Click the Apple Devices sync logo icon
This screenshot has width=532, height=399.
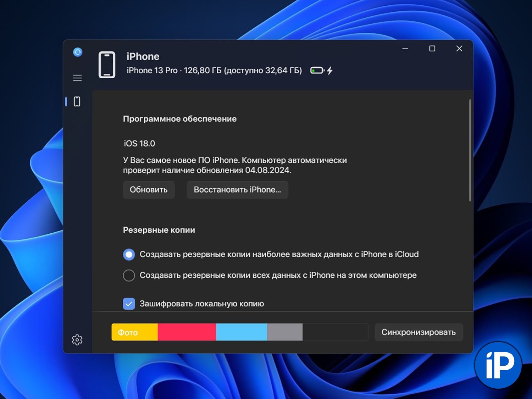pyautogui.click(x=78, y=52)
